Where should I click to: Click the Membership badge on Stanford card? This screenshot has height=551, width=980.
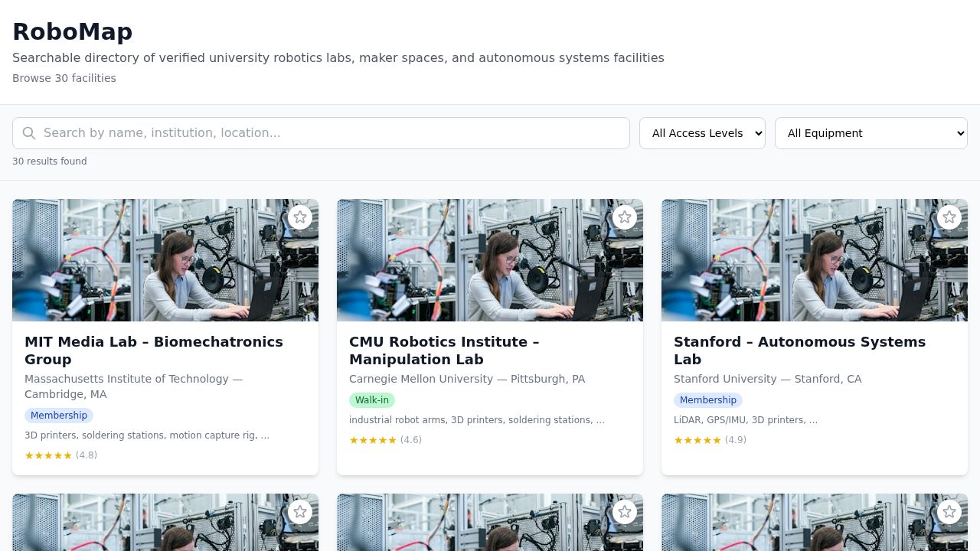[708, 400]
